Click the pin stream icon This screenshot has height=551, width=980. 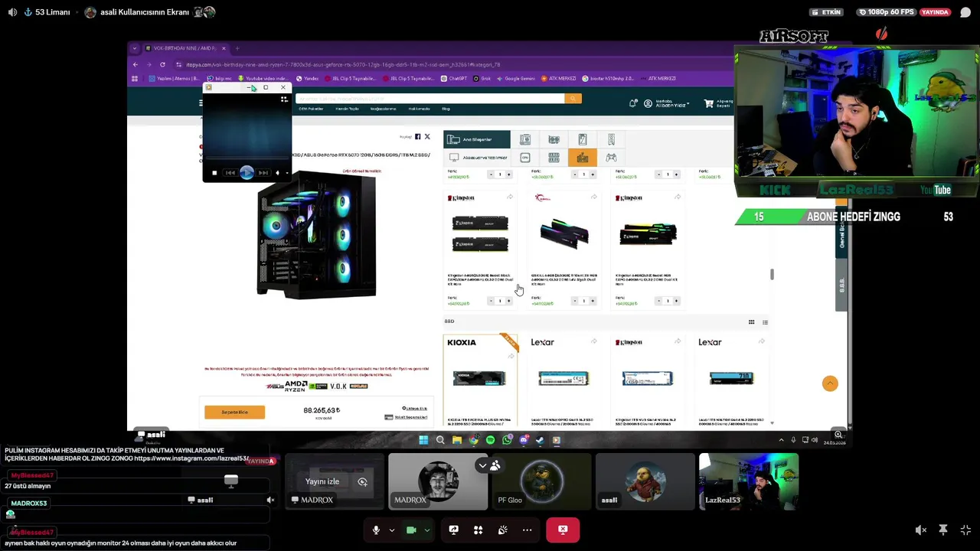pyautogui.click(x=943, y=530)
